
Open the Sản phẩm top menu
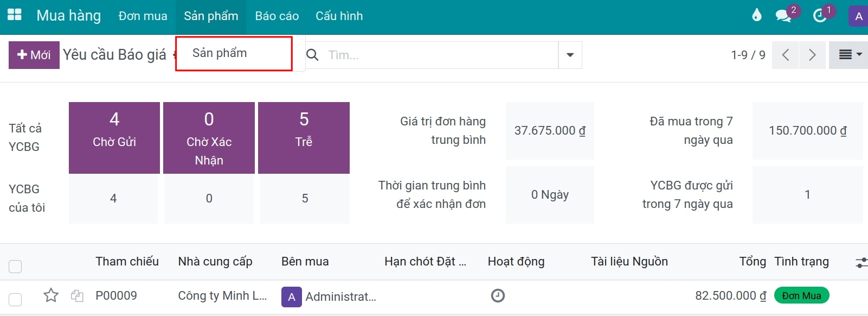211,16
